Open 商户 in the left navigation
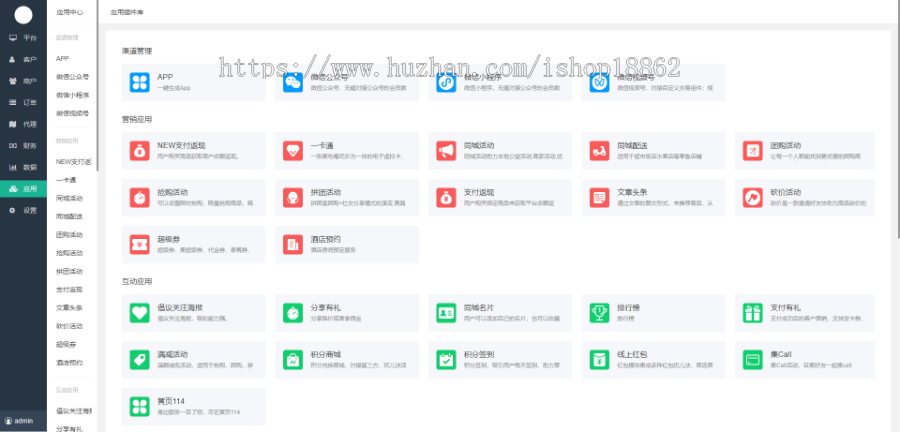The image size is (900, 432). click(x=23, y=81)
